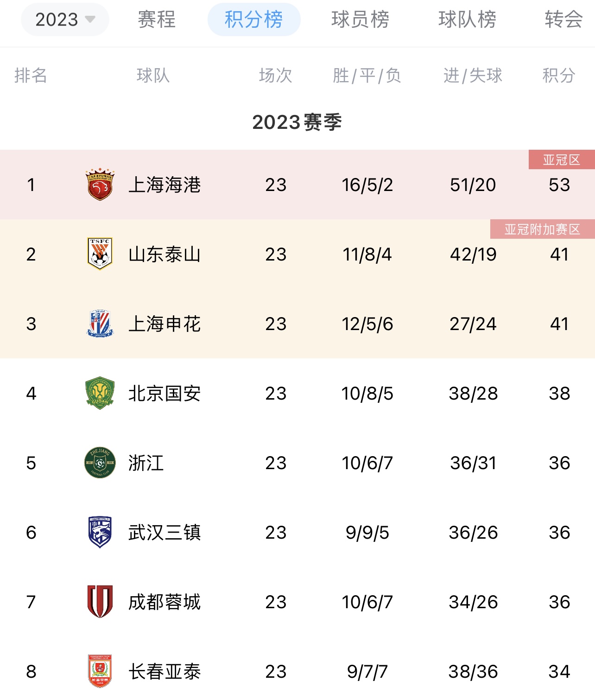Viewport: 595px width, 700px height.
Task: Click the 亚冠附加赛区 label badge
Action: tap(543, 229)
